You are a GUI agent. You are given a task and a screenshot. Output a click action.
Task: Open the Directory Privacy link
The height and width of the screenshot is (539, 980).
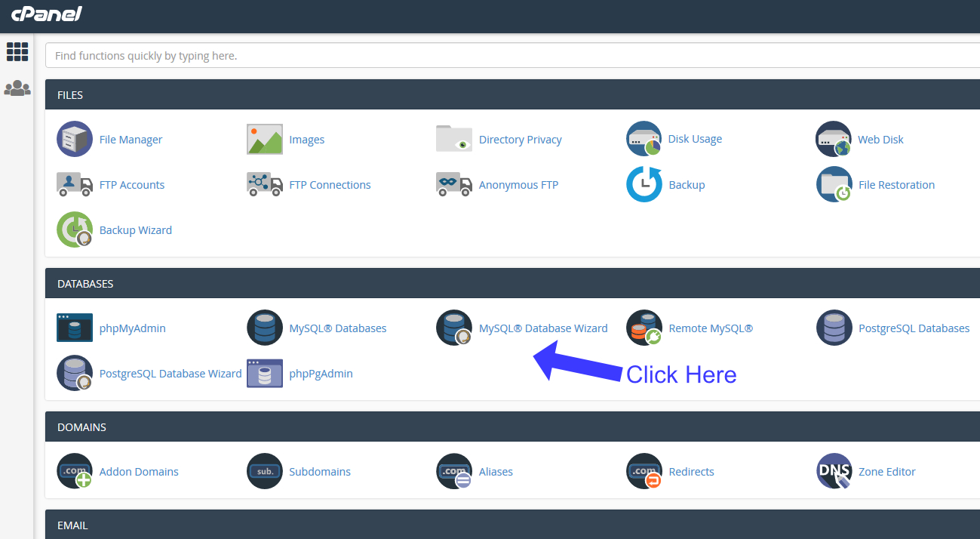pyautogui.click(x=520, y=140)
